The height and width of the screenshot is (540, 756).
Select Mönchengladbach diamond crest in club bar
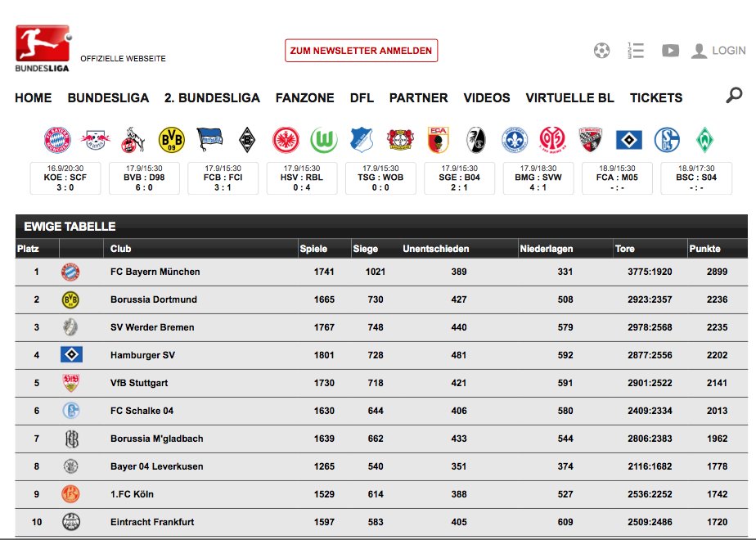pos(247,140)
